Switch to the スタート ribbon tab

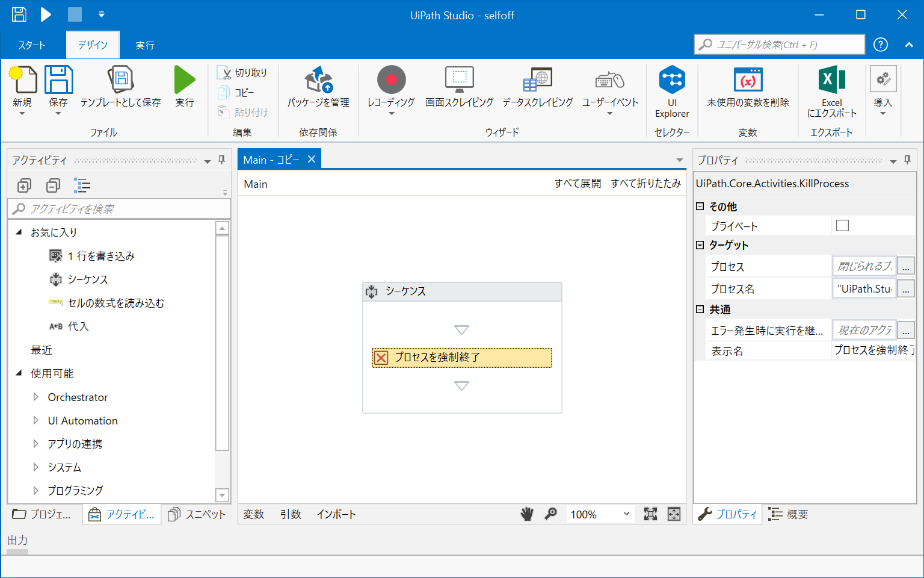coord(31,44)
